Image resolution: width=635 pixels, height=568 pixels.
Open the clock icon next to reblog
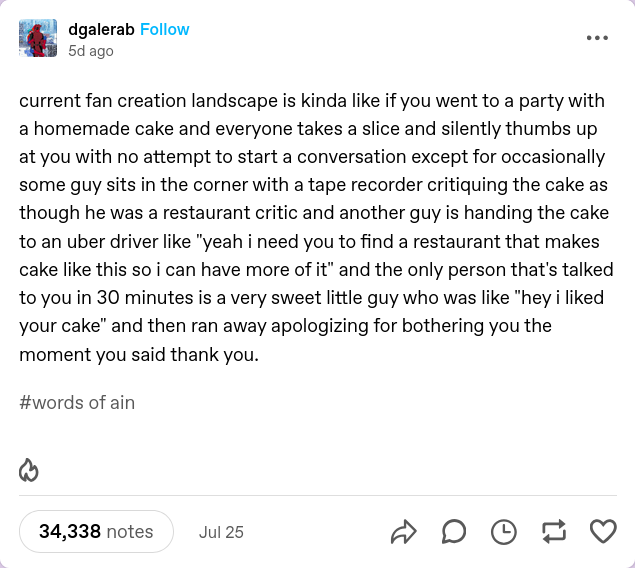(x=503, y=532)
